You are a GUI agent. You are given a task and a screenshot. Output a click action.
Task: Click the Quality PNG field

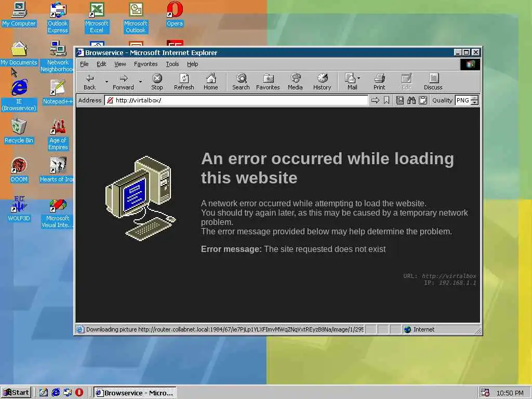pyautogui.click(x=463, y=100)
